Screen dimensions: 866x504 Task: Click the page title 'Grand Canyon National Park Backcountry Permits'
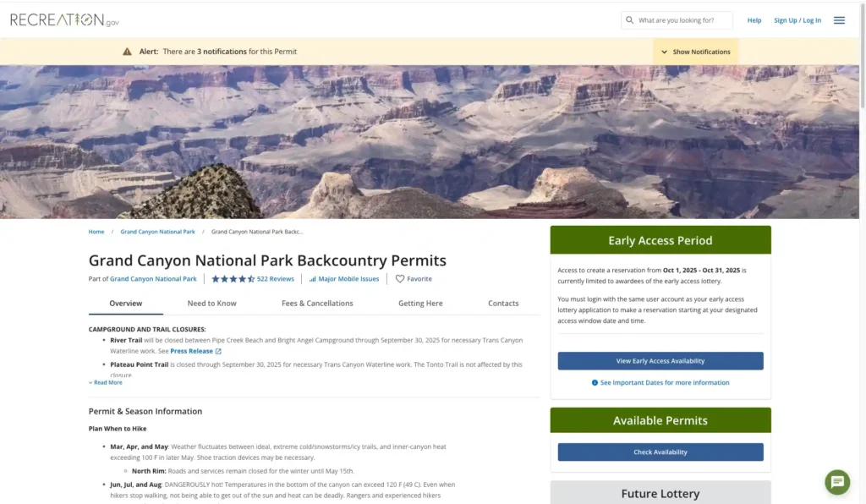tap(267, 260)
